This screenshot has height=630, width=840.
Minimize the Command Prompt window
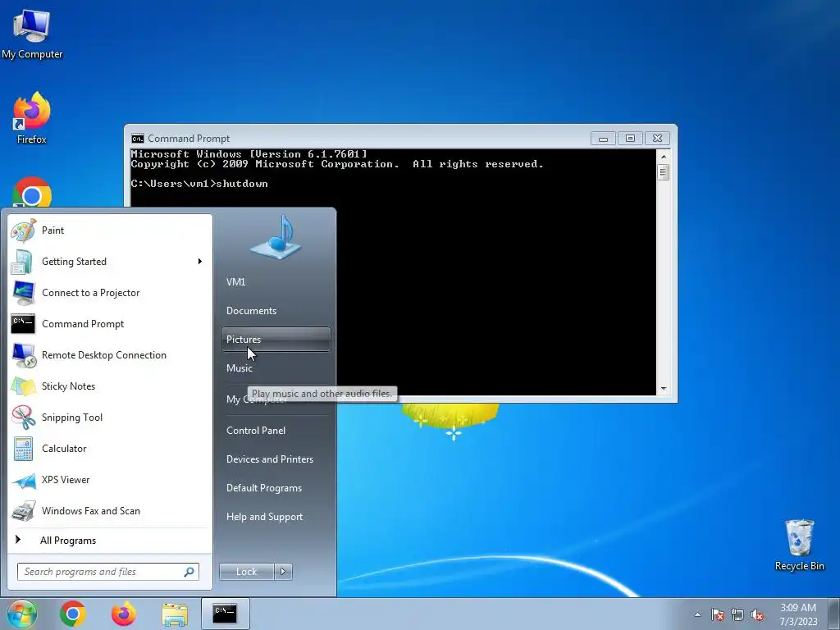[x=603, y=139]
